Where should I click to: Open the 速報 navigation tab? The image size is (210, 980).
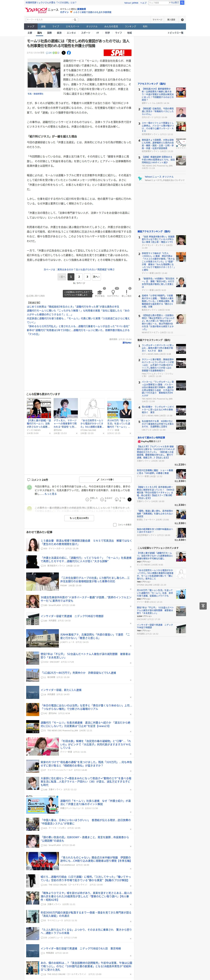coord(43,27)
